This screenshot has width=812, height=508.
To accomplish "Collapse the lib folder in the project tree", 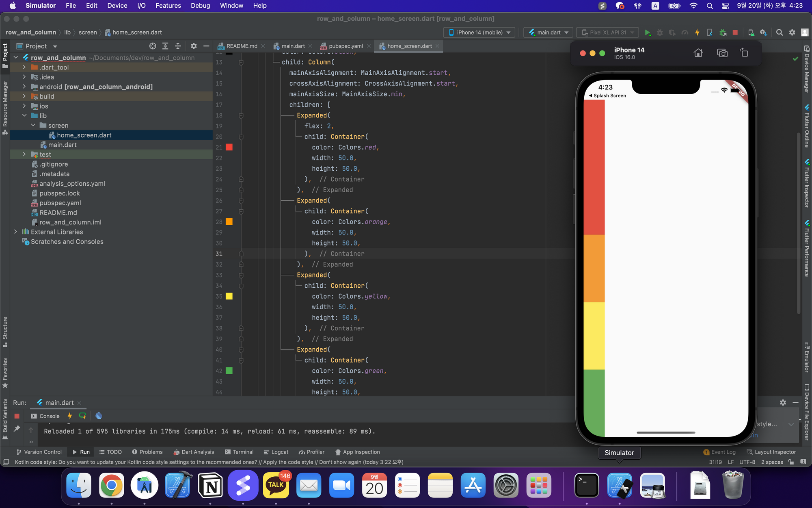I will [x=24, y=116].
